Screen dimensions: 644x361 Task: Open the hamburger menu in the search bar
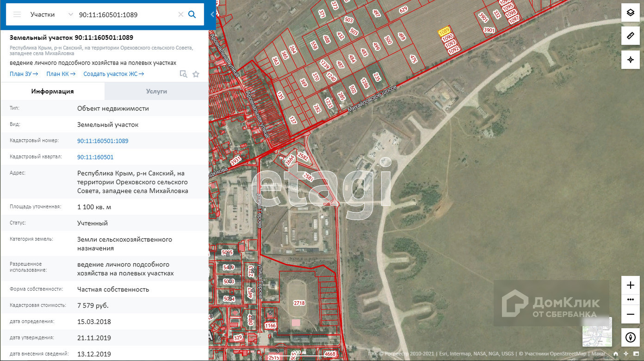click(x=17, y=14)
